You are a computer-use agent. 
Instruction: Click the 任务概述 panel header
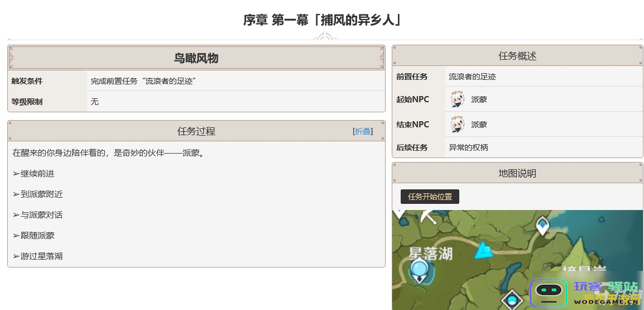(x=517, y=56)
